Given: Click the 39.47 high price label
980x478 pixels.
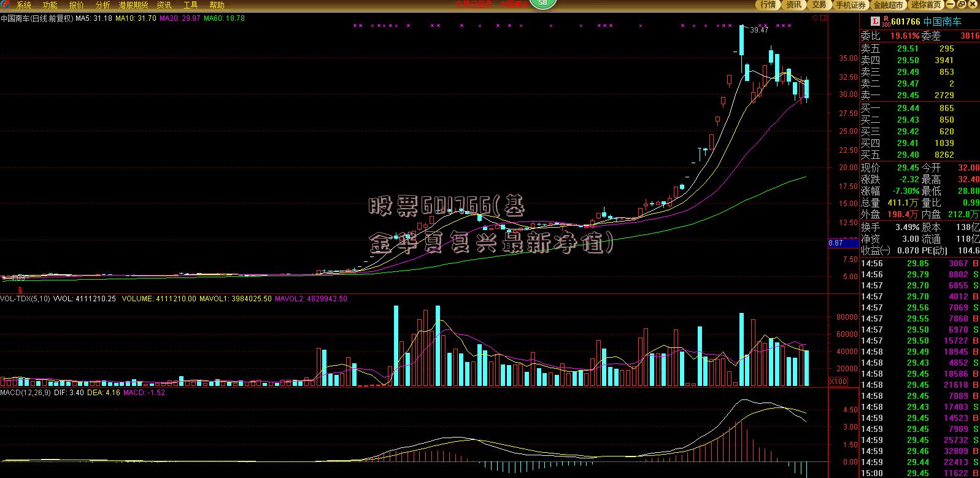Looking at the screenshot, I should coord(759,30).
